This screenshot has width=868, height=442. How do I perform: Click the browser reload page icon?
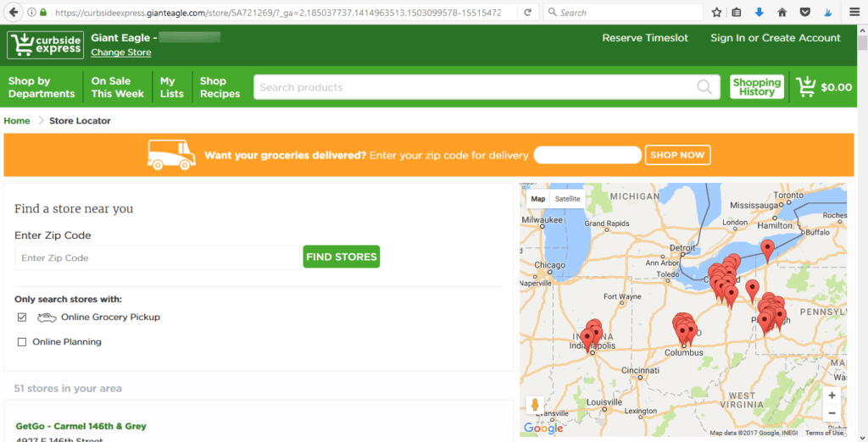coord(528,13)
